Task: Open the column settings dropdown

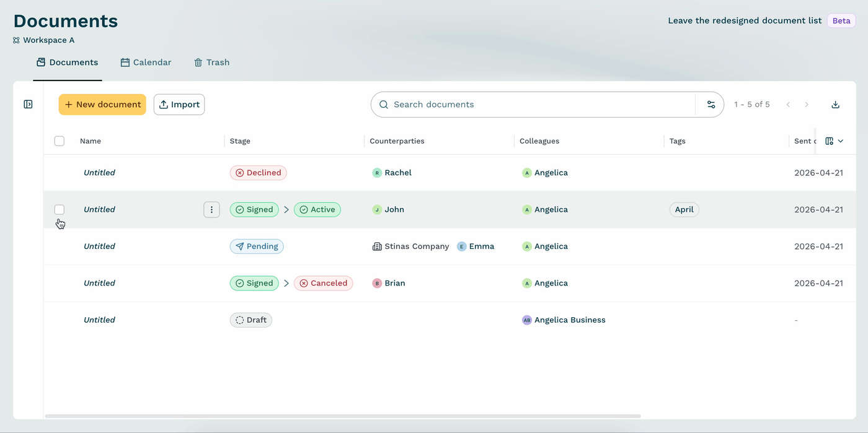Action: (835, 141)
